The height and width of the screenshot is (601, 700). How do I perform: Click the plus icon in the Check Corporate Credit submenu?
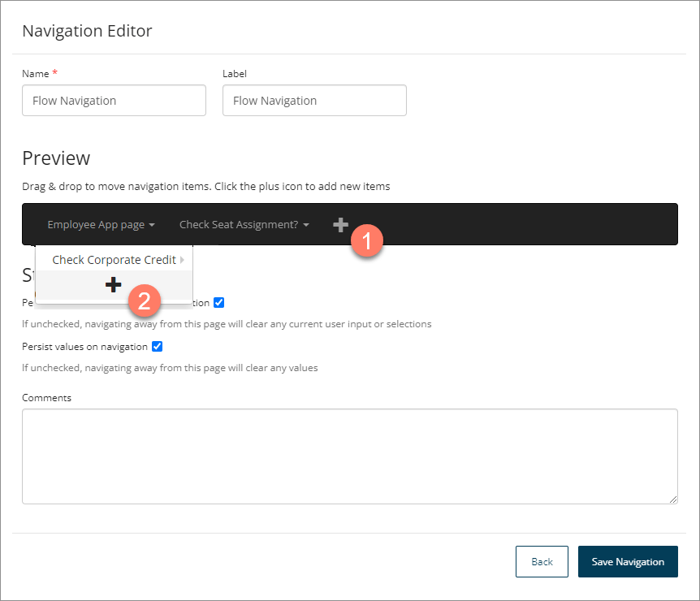coord(113,284)
